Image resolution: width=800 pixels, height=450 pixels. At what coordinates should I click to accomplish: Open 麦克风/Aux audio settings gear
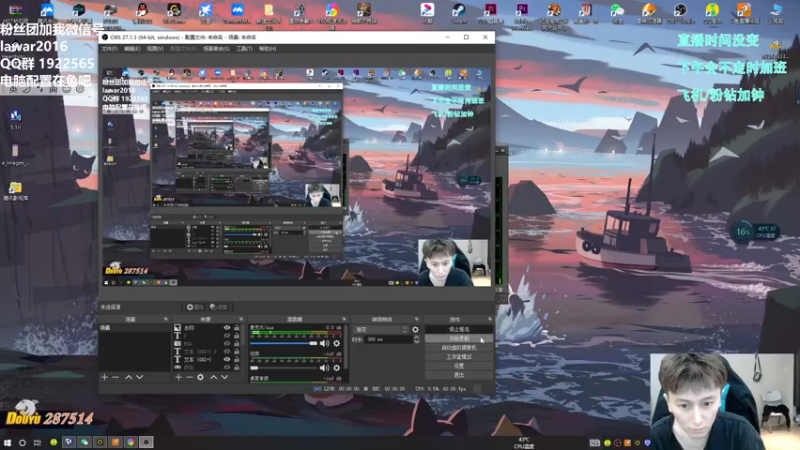tap(337, 343)
